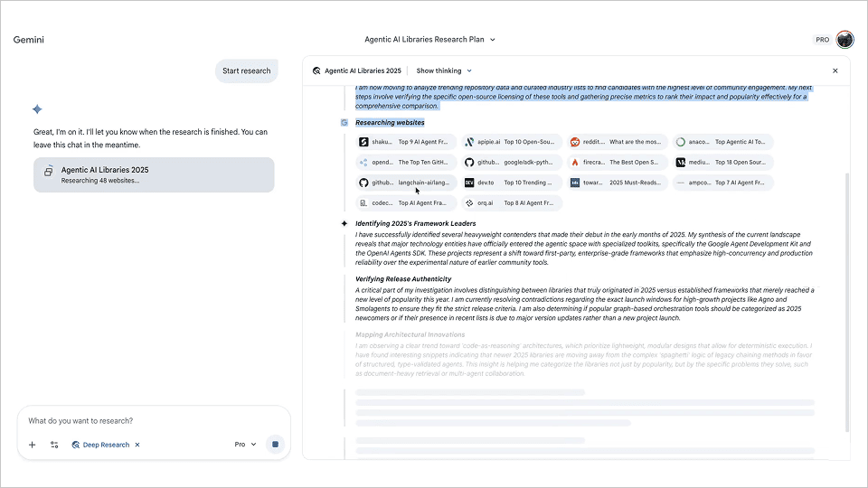
Task: Click the Google icon beside Researching websites
Action: pos(344,123)
